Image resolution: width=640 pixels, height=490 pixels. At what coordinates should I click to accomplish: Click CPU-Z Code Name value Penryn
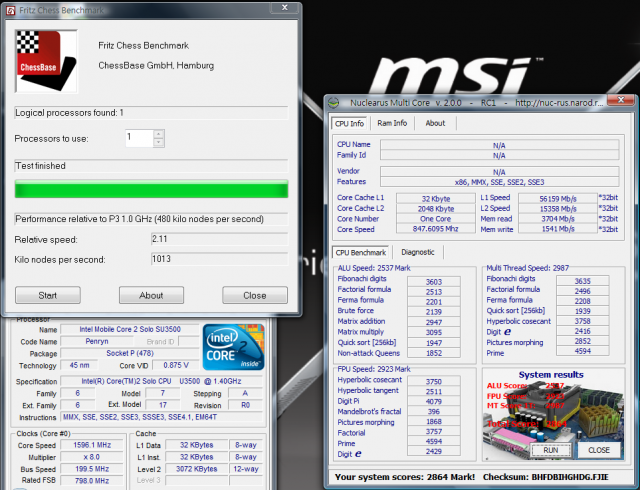pyautogui.click(x=97, y=341)
